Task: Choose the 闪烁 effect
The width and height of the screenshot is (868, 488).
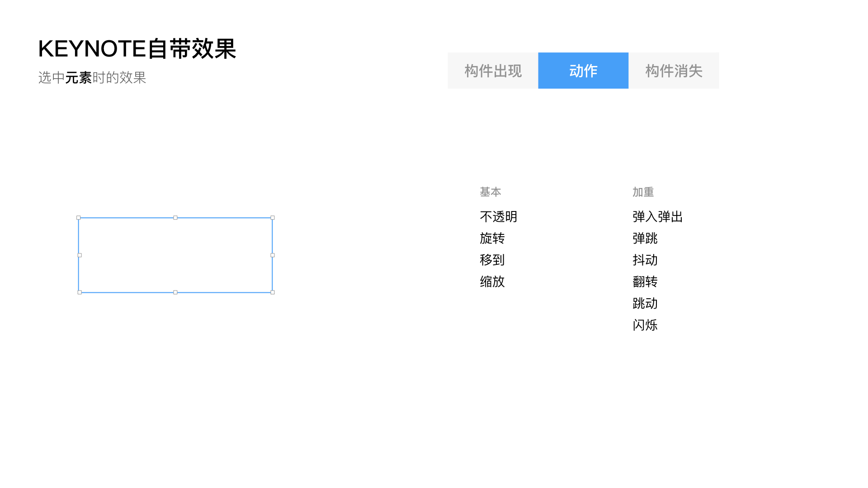Action: [x=645, y=325]
